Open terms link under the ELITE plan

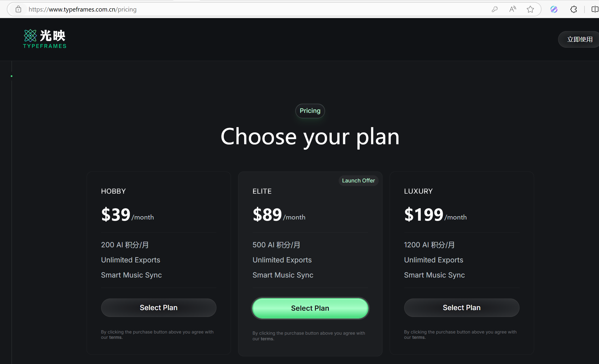(x=267, y=339)
